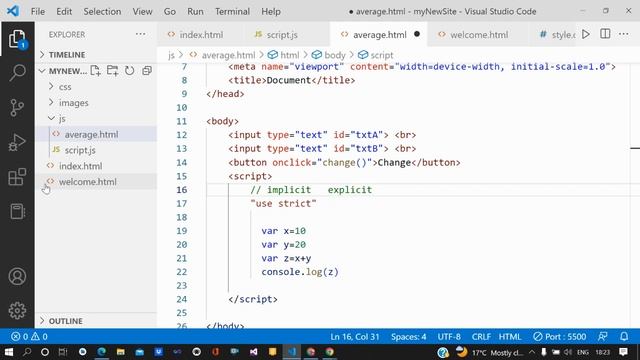Open the Explorer view in activity bar
This screenshot has width=640, height=360.
(17, 39)
